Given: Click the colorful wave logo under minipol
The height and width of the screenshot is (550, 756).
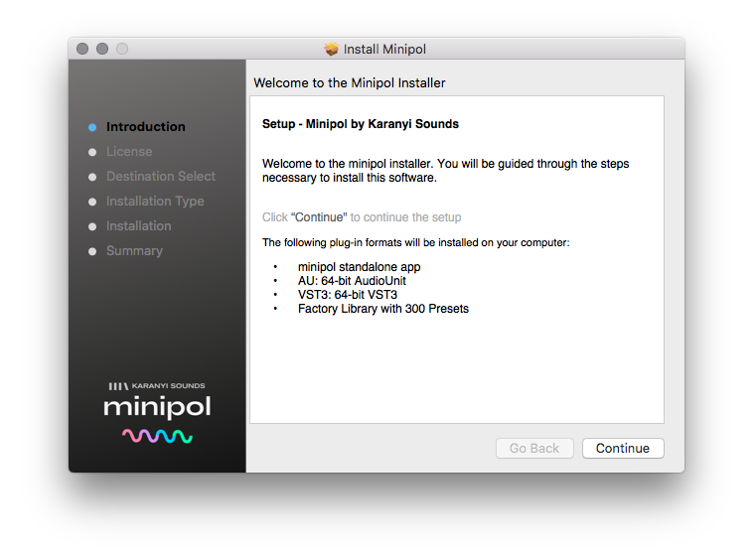Looking at the screenshot, I should [x=157, y=436].
